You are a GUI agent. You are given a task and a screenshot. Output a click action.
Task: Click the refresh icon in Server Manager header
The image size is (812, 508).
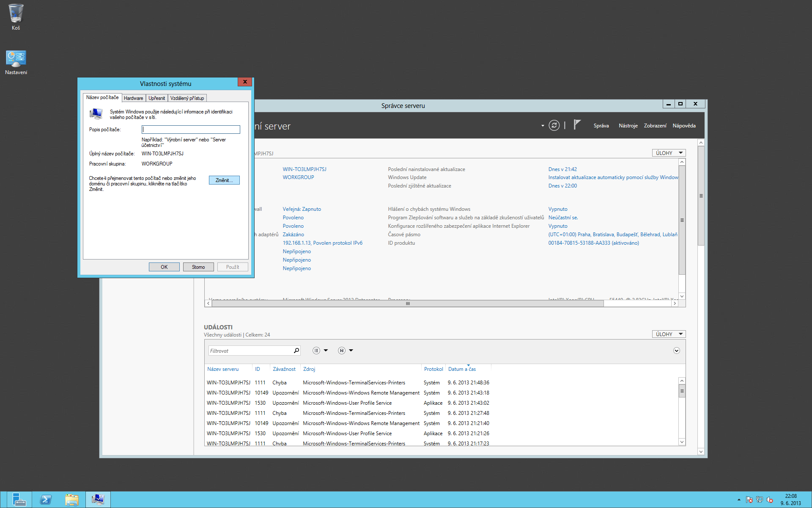554,125
